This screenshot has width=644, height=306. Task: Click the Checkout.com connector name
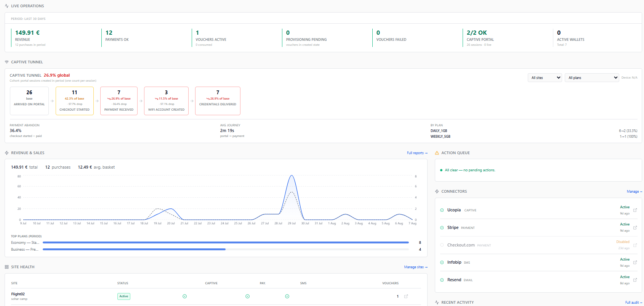click(461, 245)
